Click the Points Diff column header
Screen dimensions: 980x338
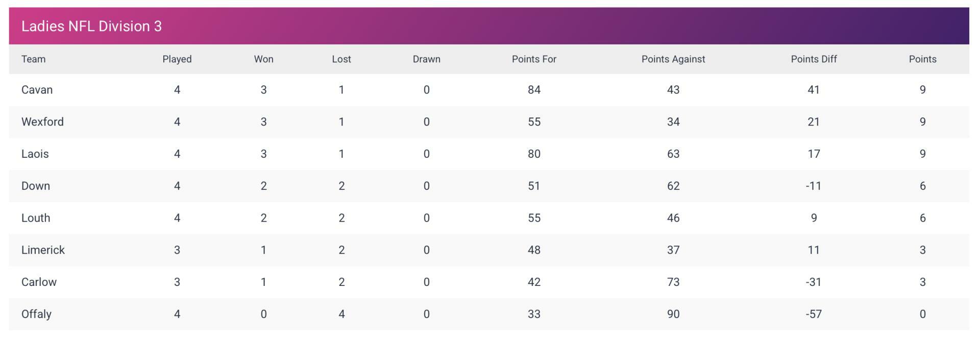814,59
